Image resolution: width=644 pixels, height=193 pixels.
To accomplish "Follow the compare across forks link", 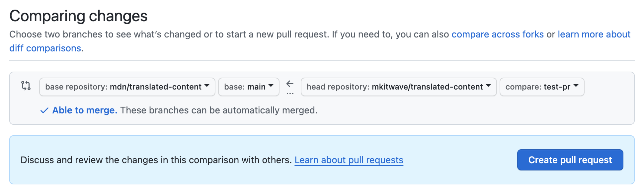I will click(x=497, y=34).
